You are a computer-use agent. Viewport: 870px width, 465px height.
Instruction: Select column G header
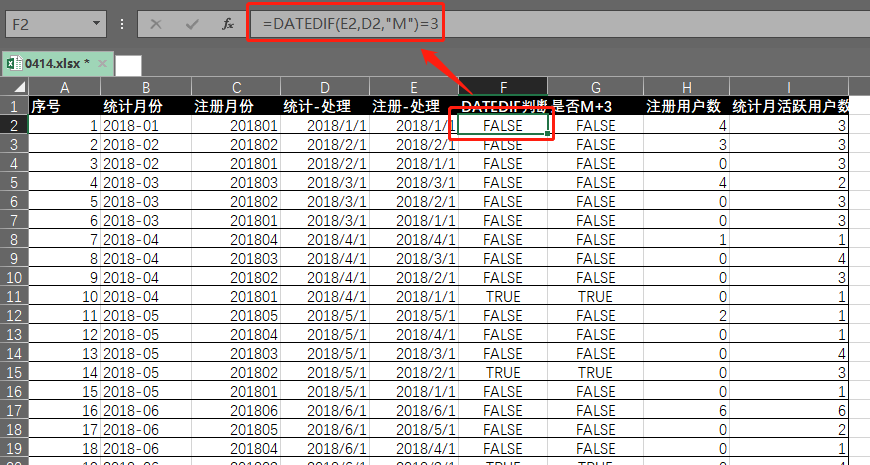point(595,87)
